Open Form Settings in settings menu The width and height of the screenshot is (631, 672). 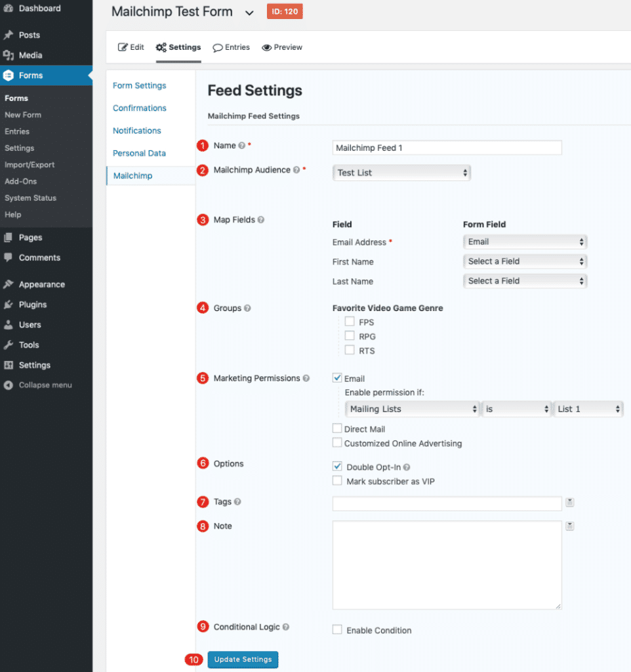pyautogui.click(x=140, y=86)
